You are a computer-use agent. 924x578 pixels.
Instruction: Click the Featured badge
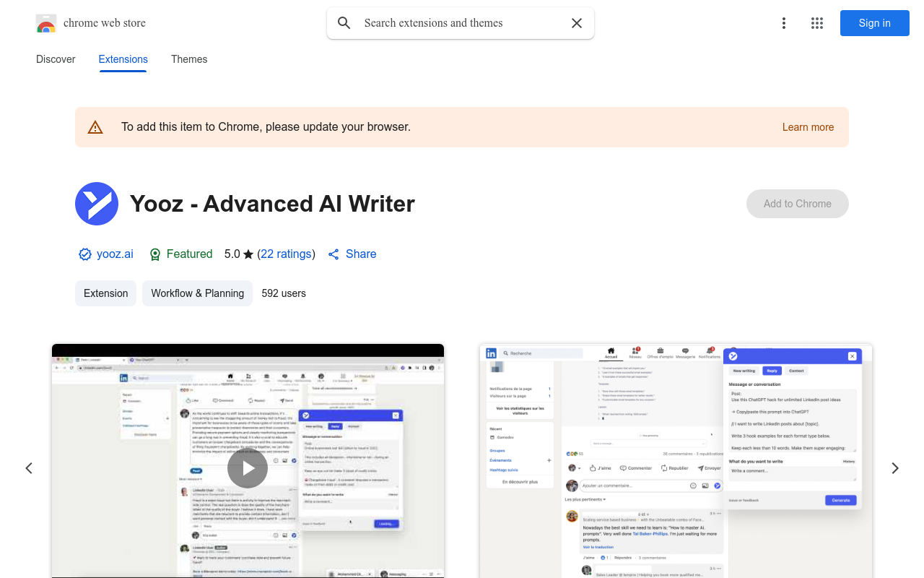(180, 254)
